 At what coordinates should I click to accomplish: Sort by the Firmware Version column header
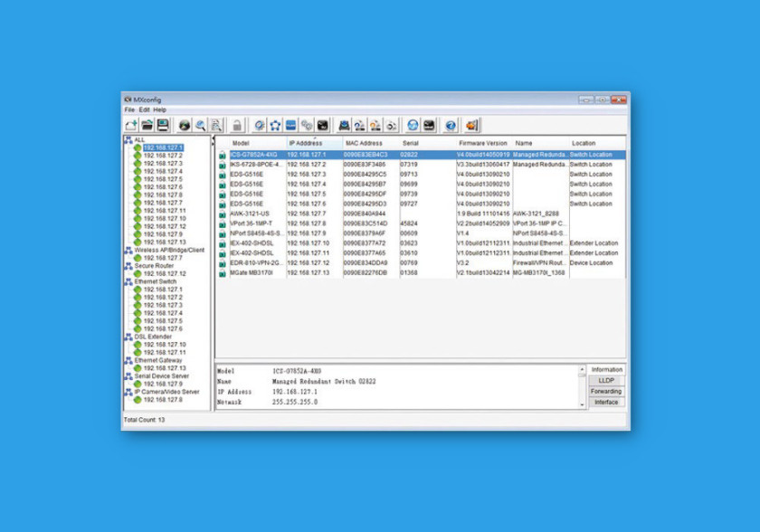pos(485,144)
